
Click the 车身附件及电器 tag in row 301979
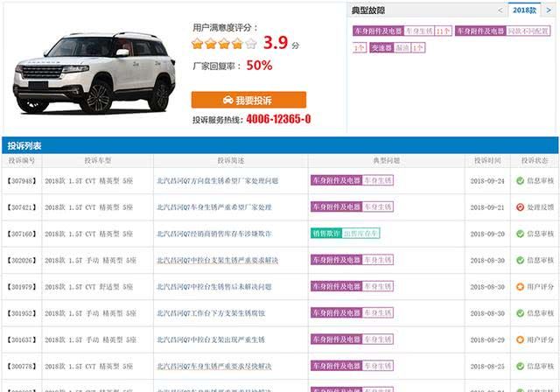click(336, 286)
